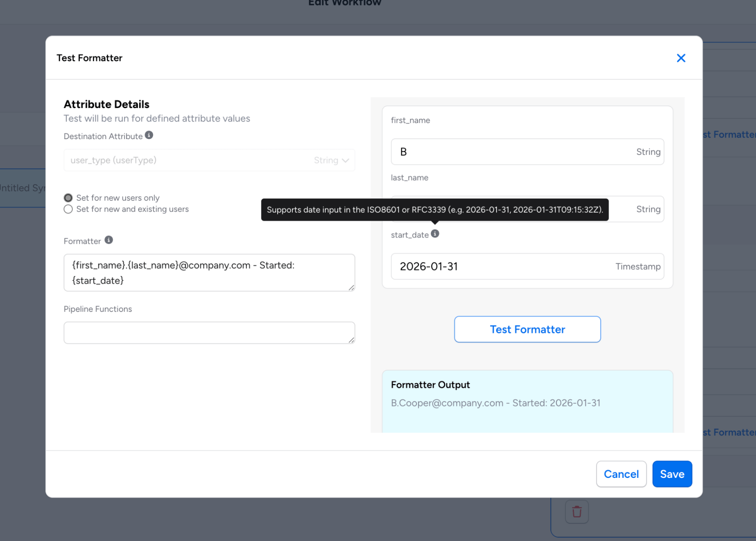
Task: Click resize handle of Pipeline Functions textarea
Action: tap(351, 340)
